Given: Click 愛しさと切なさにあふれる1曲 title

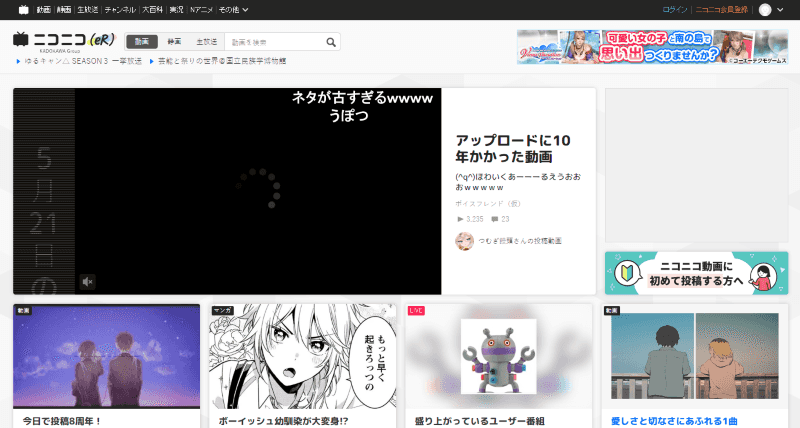Looking at the screenshot, I should click(x=674, y=421).
